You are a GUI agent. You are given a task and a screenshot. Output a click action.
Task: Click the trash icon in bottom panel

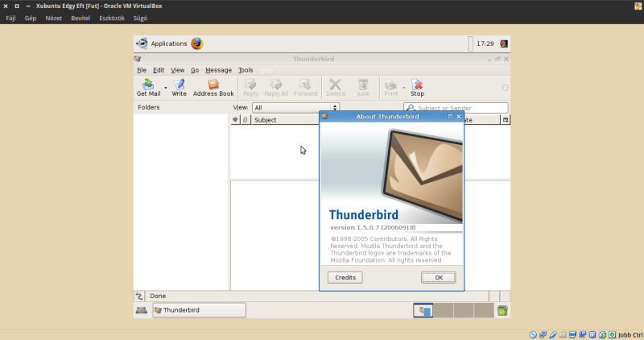[502, 310]
